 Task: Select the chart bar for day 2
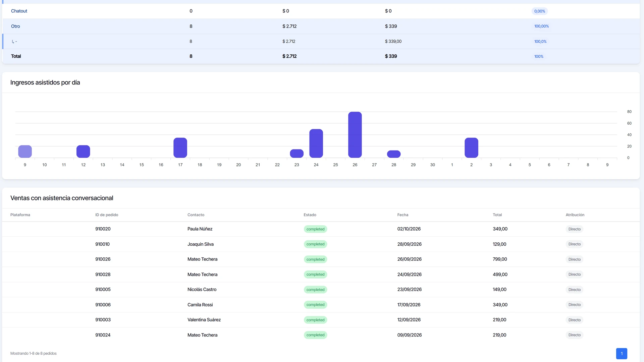tap(471, 148)
